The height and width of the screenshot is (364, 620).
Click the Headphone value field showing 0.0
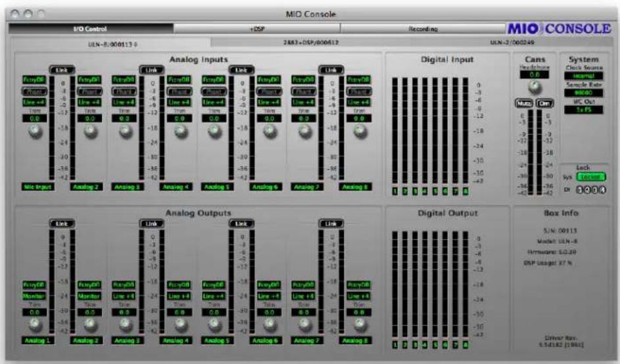[x=534, y=75]
